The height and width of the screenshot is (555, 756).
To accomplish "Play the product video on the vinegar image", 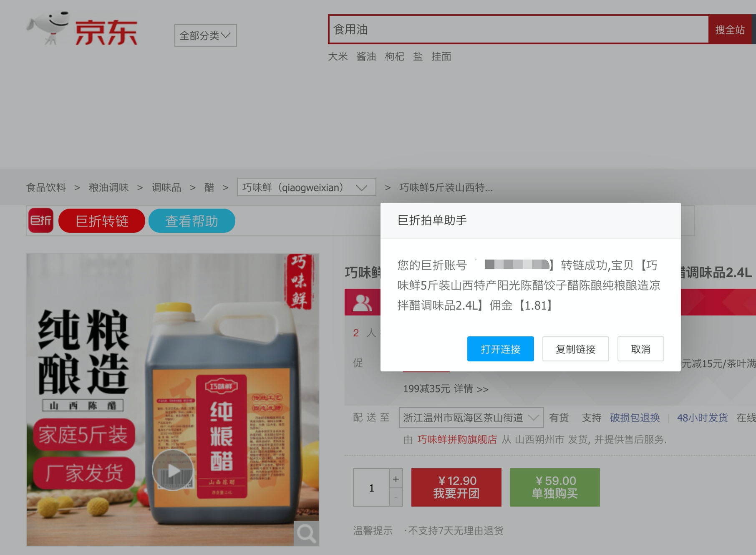I will (x=173, y=470).
